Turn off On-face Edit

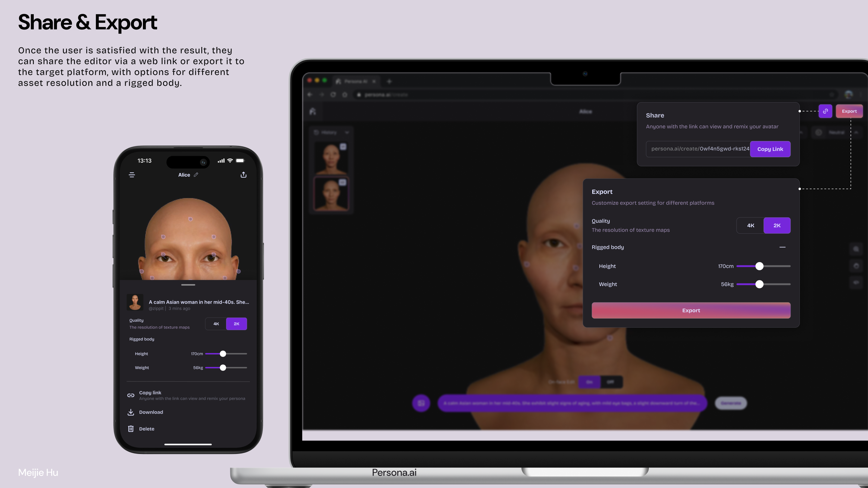pos(611,382)
